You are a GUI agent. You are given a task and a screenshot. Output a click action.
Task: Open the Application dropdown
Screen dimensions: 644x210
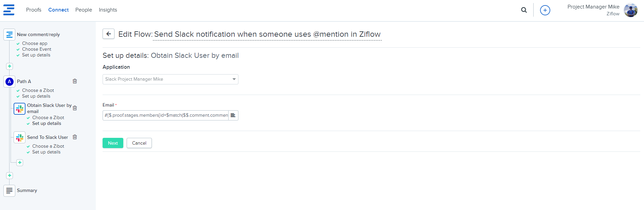point(170,79)
